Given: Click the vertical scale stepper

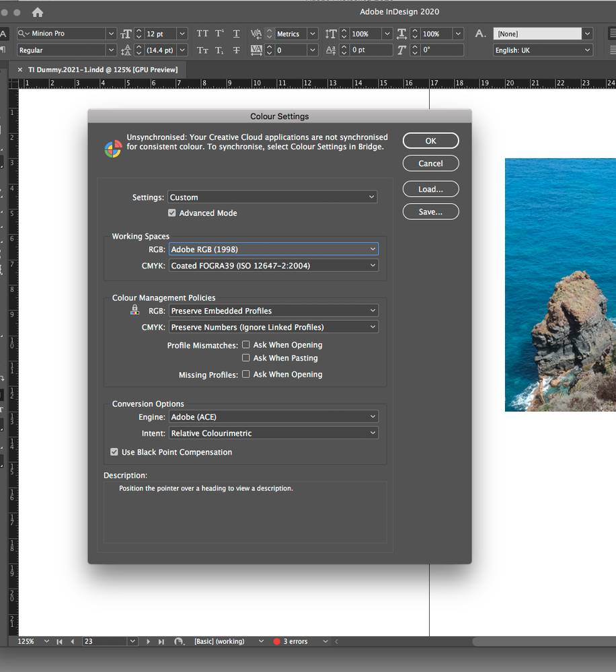Looking at the screenshot, I should (x=344, y=34).
